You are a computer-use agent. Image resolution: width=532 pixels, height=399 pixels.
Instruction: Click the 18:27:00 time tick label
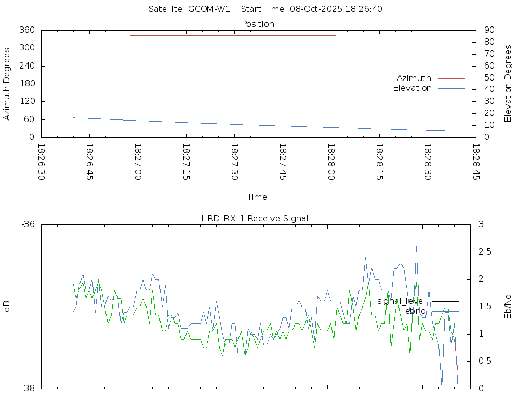coord(138,162)
